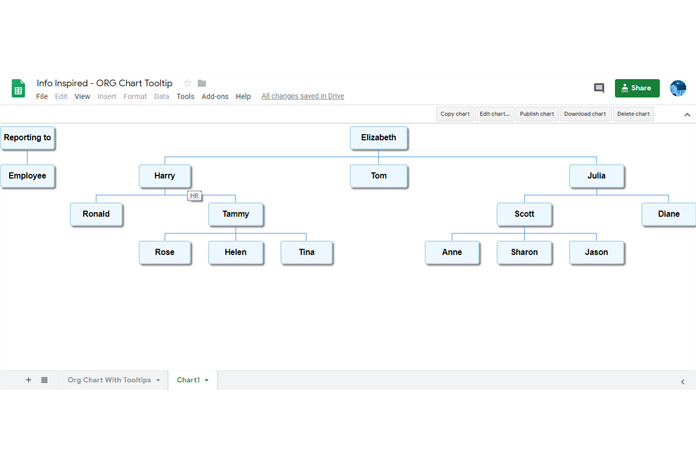Open the Google Sheets home icon
This screenshot has width=696, height=464.
(18, 88)
